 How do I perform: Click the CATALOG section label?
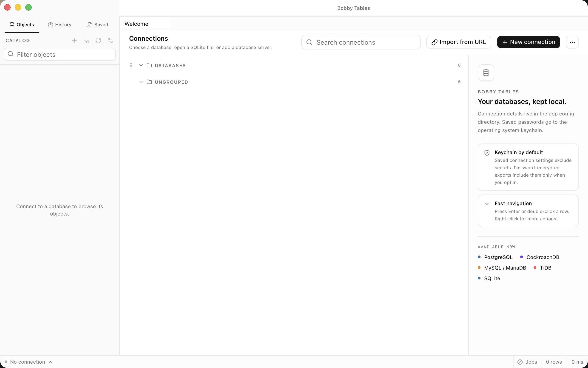(x=18, y=41)
